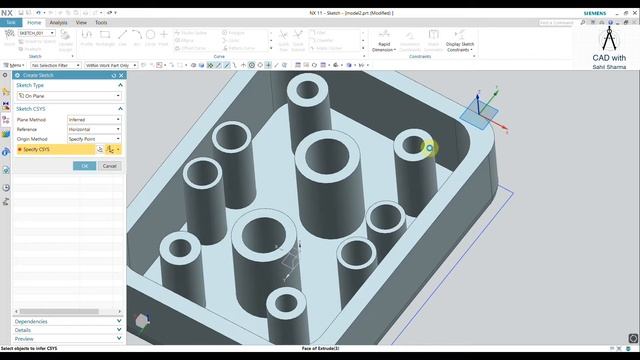Click the resource bar options gear
Viewport: 640px width, 360px height.
click(x=5, y=75)
